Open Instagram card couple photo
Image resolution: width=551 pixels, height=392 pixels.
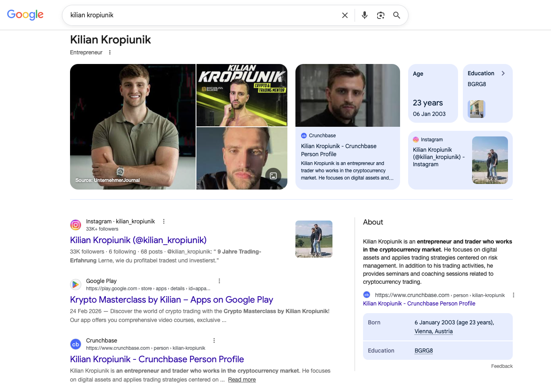[490, 160]
